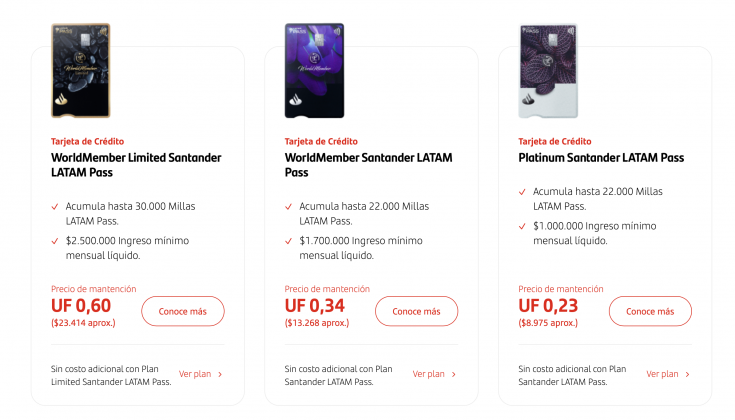Click checkmark next to $1.000.000 Ingreso mínimo
The height and width of the screenshot is (420, 735).
522,226
